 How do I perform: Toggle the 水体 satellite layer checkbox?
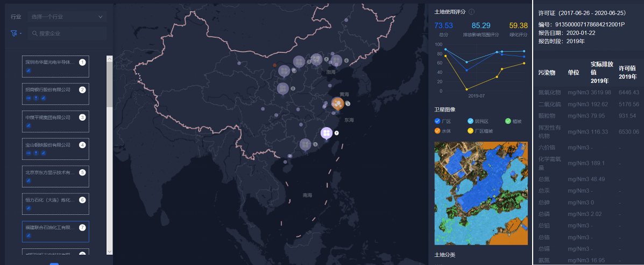(x=437, y=130)
